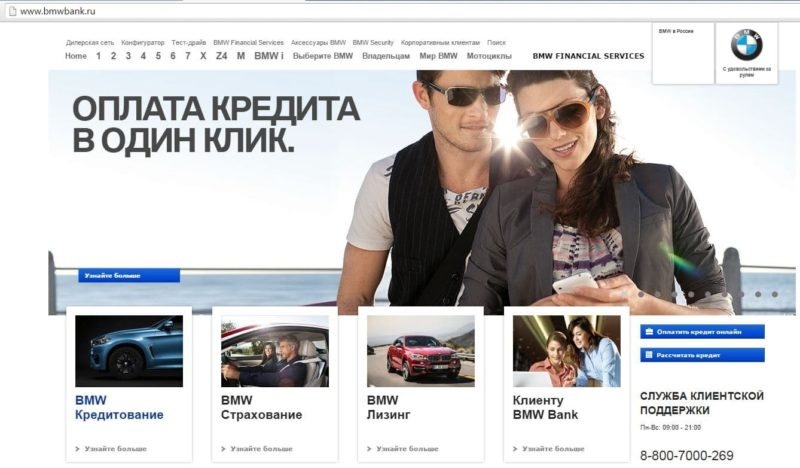Open the couple-in-car insurance thumbnail
The image size is (800, 468).
pos(275,351)
